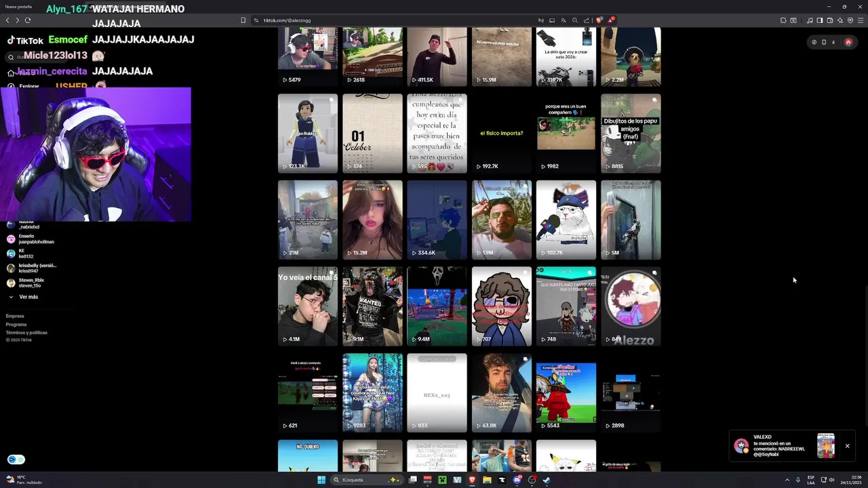This screenshot has width=868, height=488.
Task: Switch the ESP LAA input language
Action: (x=811, y=480)
